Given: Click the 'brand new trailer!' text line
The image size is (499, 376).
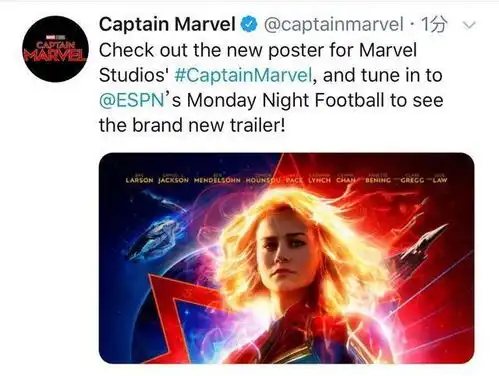Looking at the screenshot, I should tap(209, 125).
